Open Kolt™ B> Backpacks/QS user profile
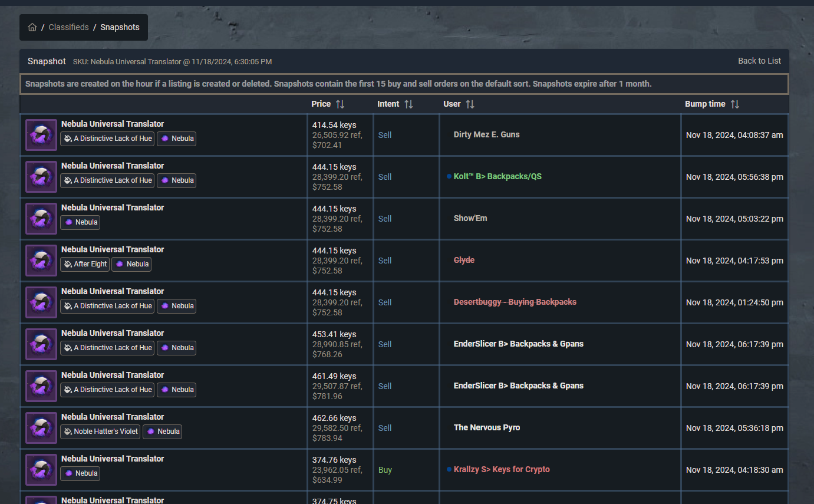This screenshot has width=814, height=504. [x=497, y=176]
